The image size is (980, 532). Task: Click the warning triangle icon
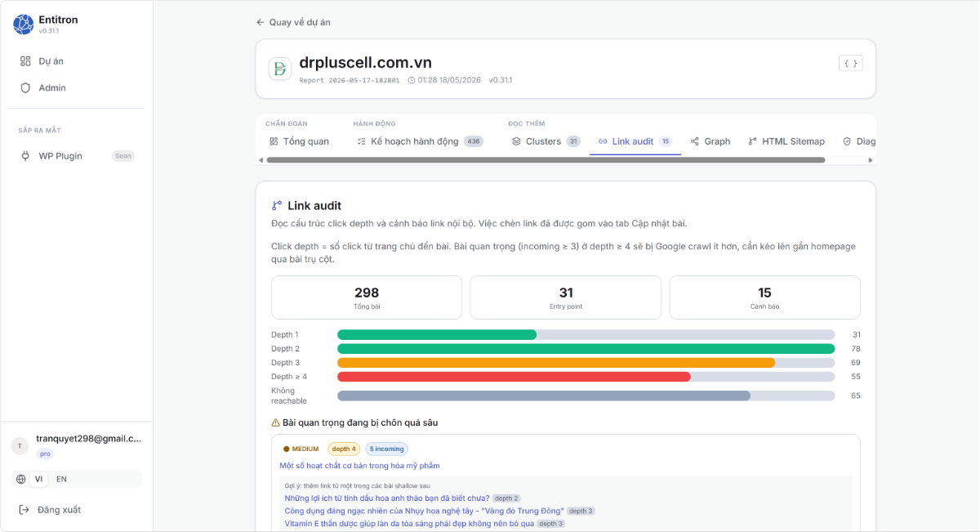click(275, 422)
